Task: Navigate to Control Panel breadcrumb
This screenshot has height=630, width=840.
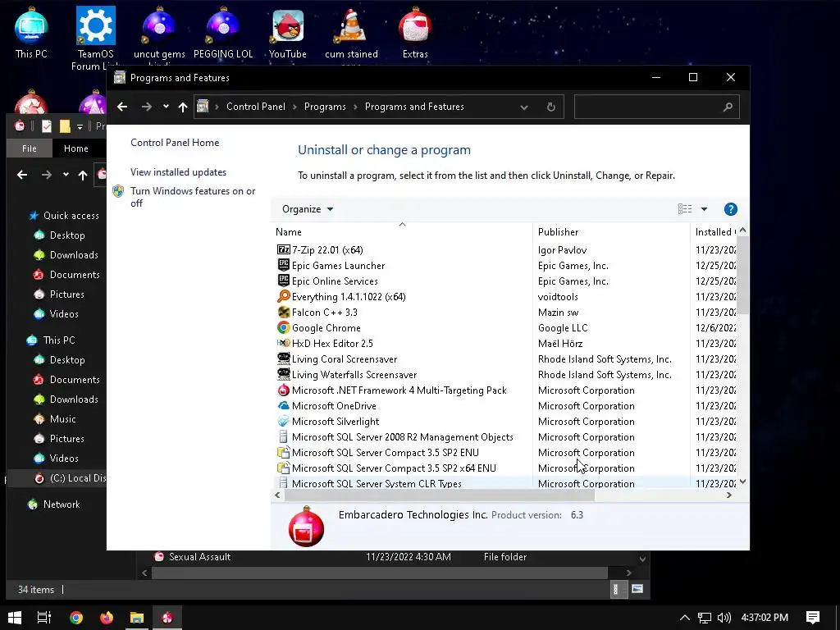Action: pyautogui.click(x=256, y=107)
